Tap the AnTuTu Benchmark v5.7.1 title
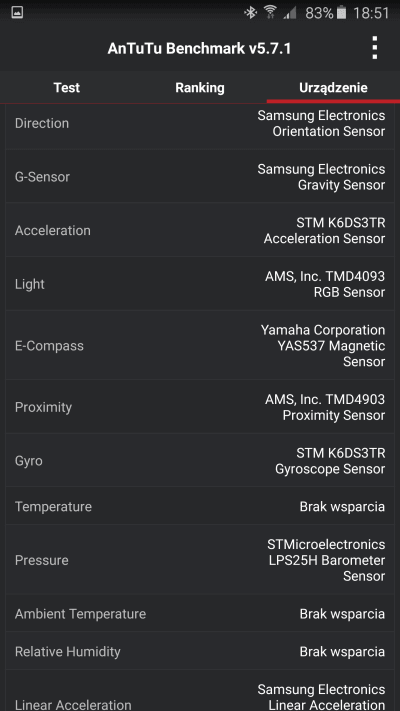The height and width of the screenshot is (711, 400). point(199,49)
